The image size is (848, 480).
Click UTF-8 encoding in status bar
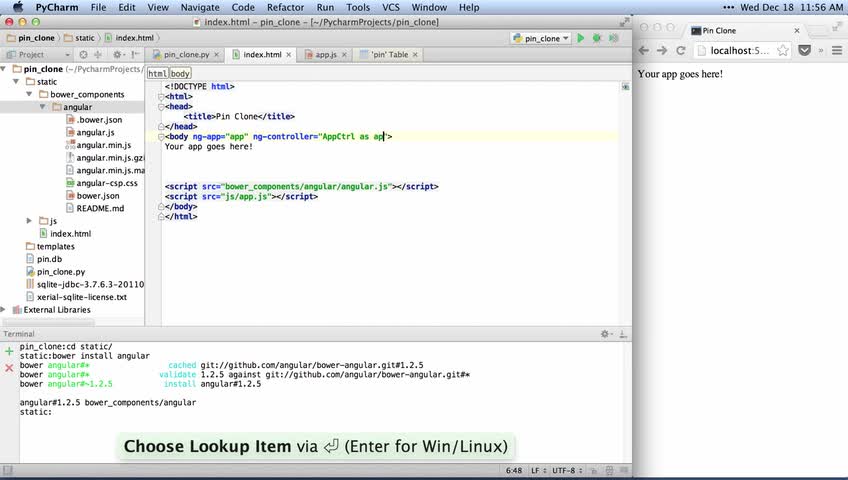pos(567,470)
